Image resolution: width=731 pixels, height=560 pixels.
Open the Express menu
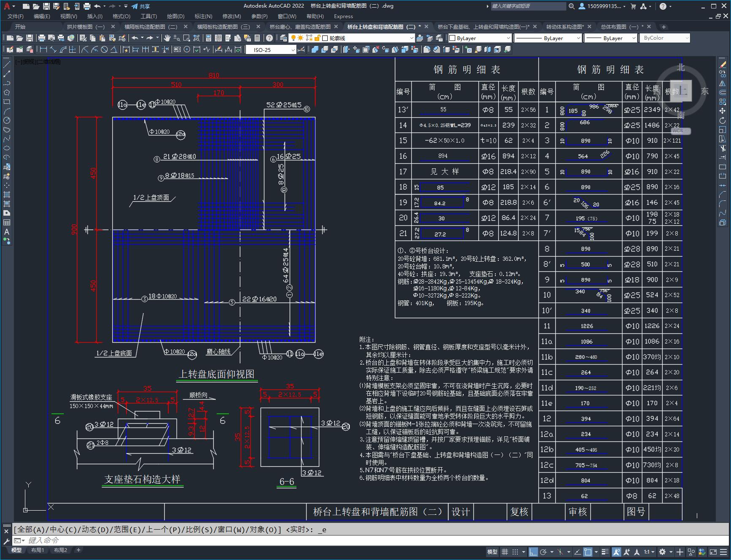coord(343,16)
